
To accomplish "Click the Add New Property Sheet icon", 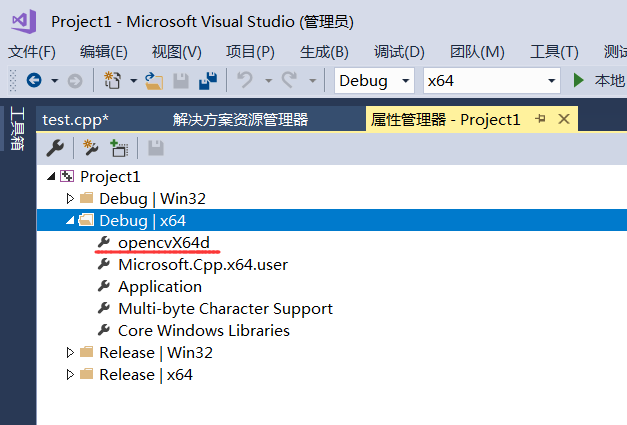I will 90,148.
